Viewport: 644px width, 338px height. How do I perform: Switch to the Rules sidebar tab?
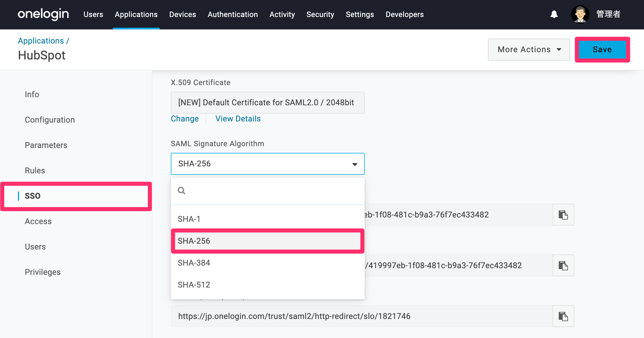point(35,170)
